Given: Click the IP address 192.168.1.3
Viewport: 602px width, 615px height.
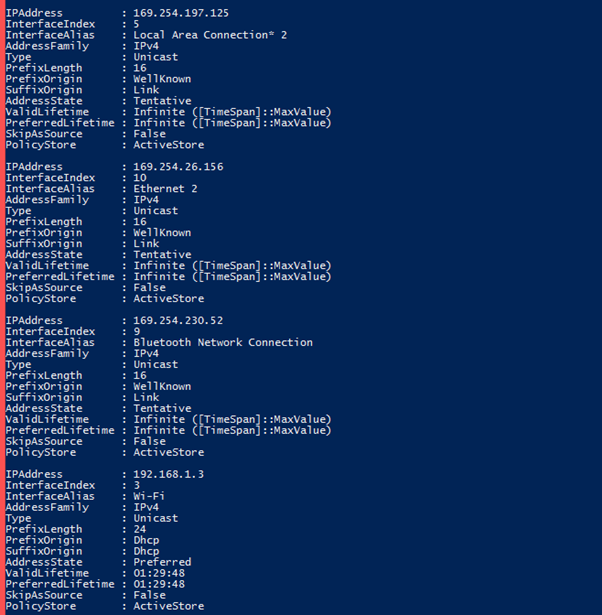Looking at the screenshot, I should [x=169, y=474].
